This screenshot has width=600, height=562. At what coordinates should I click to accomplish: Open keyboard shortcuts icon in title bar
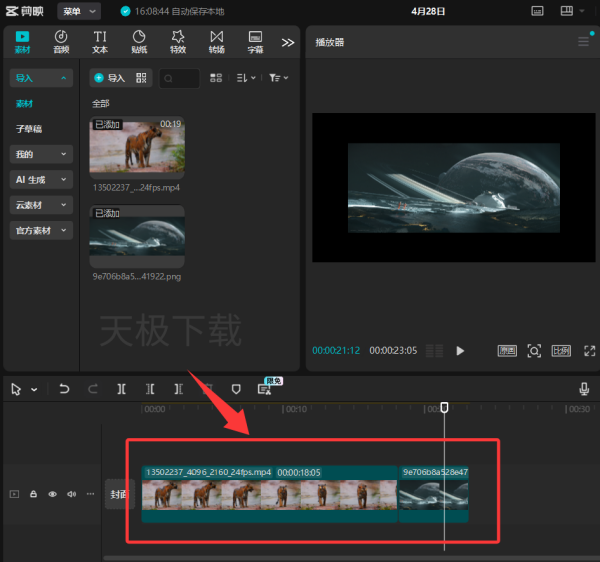[x=537, y=11]
